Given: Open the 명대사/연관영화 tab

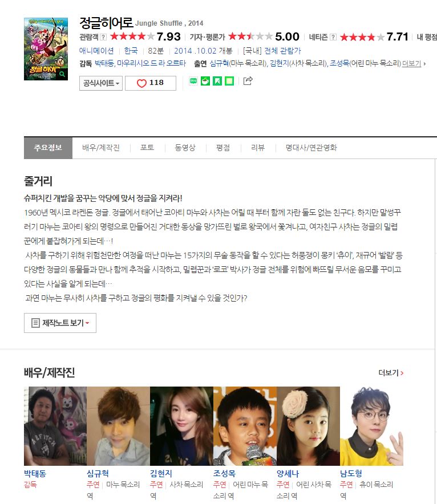Looking at the screenshot, I should (311, 148).
